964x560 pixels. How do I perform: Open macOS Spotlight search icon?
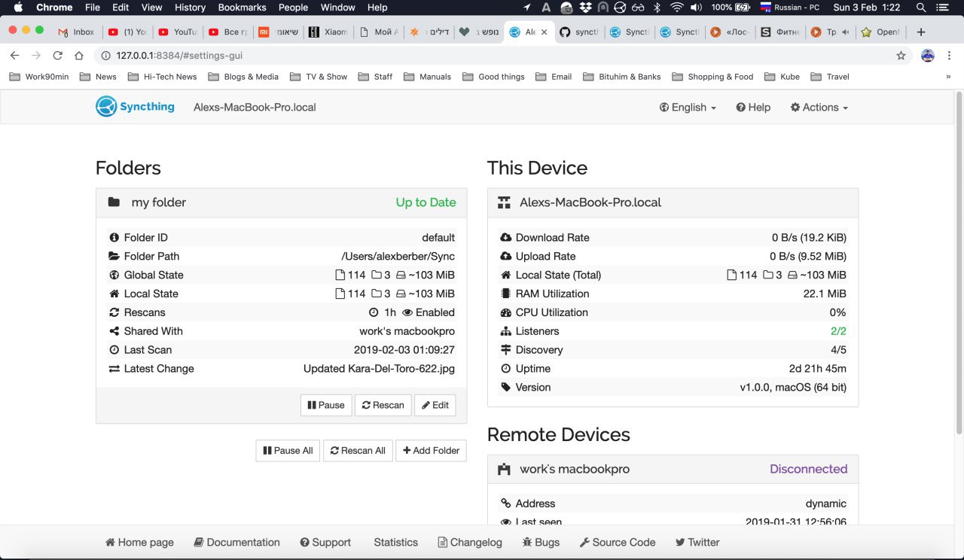coord(921,8)
